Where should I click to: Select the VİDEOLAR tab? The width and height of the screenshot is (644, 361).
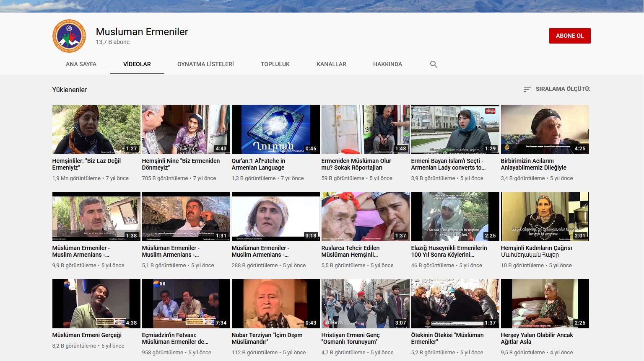pos(137,64)
